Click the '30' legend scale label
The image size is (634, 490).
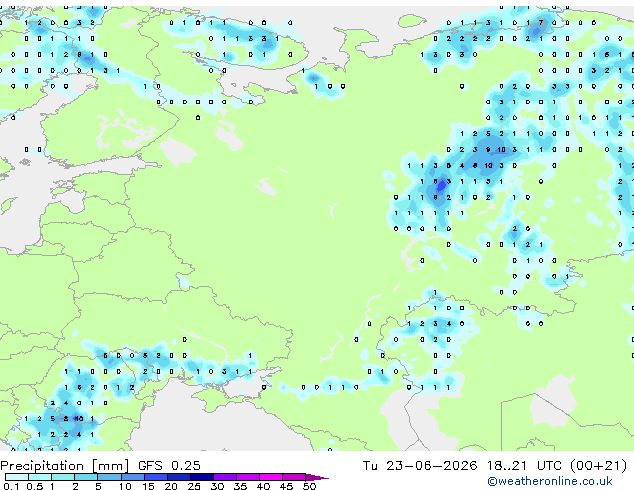click(x=217, y=486)
